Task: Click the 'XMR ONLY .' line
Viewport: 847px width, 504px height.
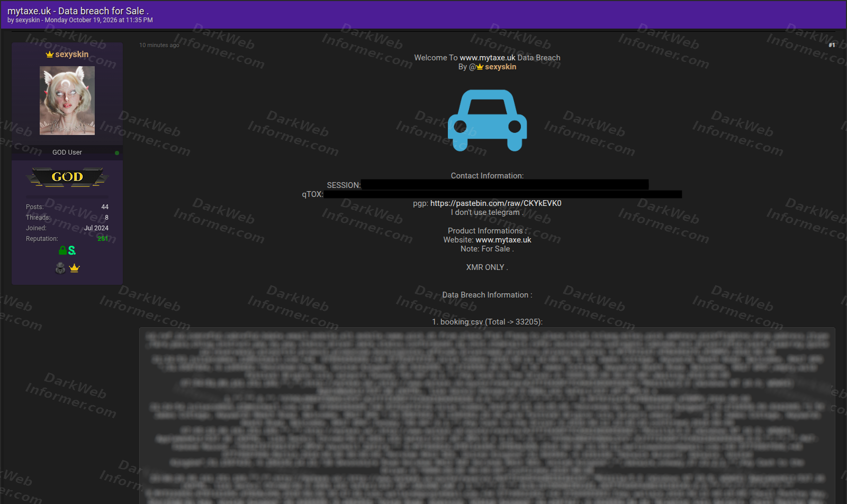Action: pyautogui.click(x=487, y=267)
